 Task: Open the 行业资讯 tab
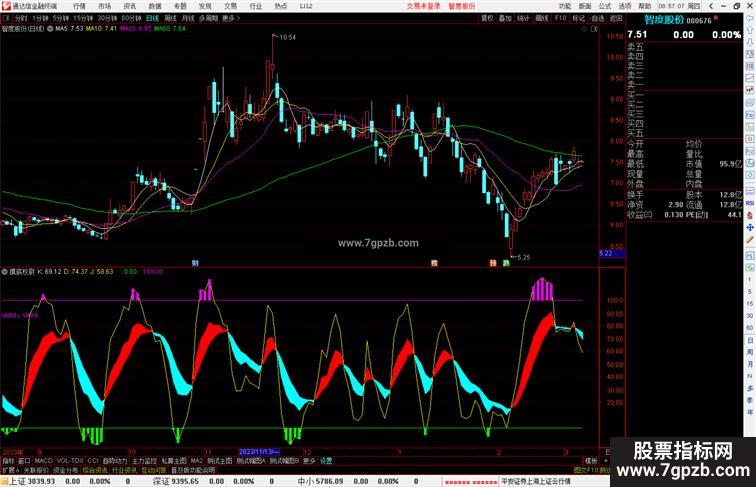click(124, 470)
